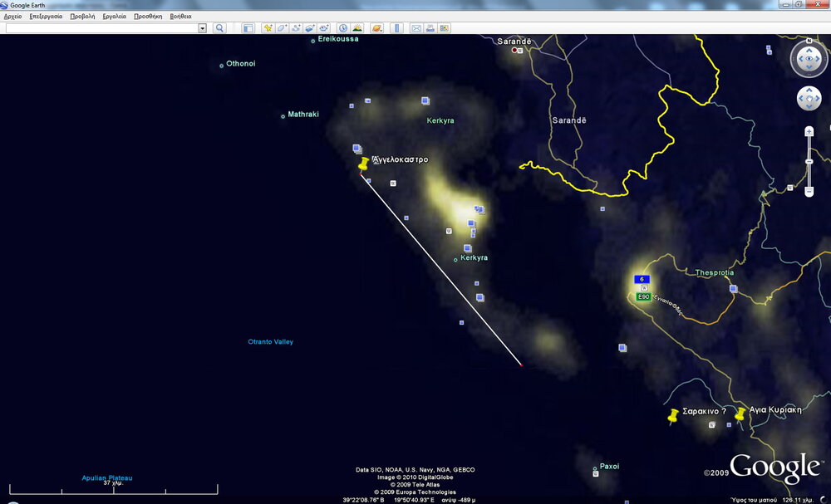This screenshot has height=504, width=831.
Task: Select the add path tool
Action: [x=296, y=28]
